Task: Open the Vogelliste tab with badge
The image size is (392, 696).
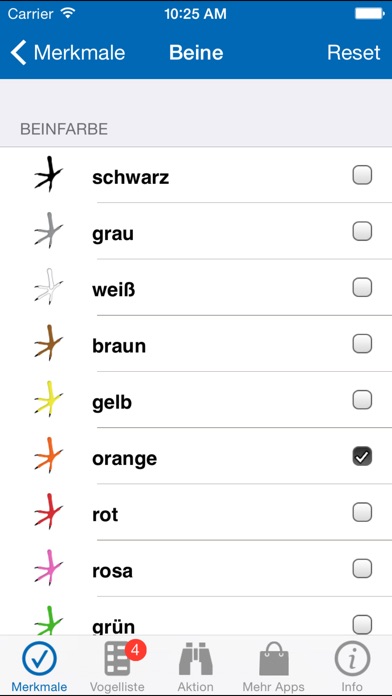Action: tap(117, 666)
